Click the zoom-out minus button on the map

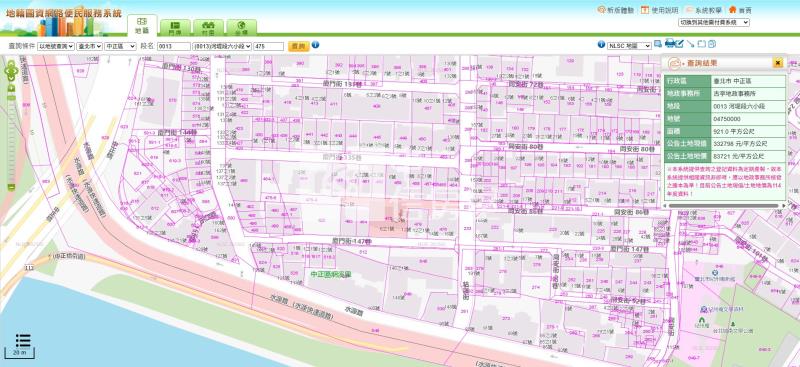click(x=11, y=187)
